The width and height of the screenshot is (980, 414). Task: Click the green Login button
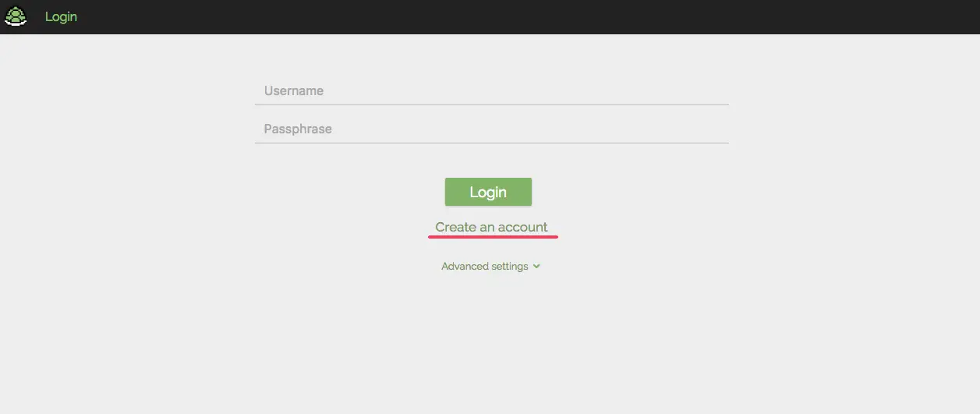click(x=488, y=192)
